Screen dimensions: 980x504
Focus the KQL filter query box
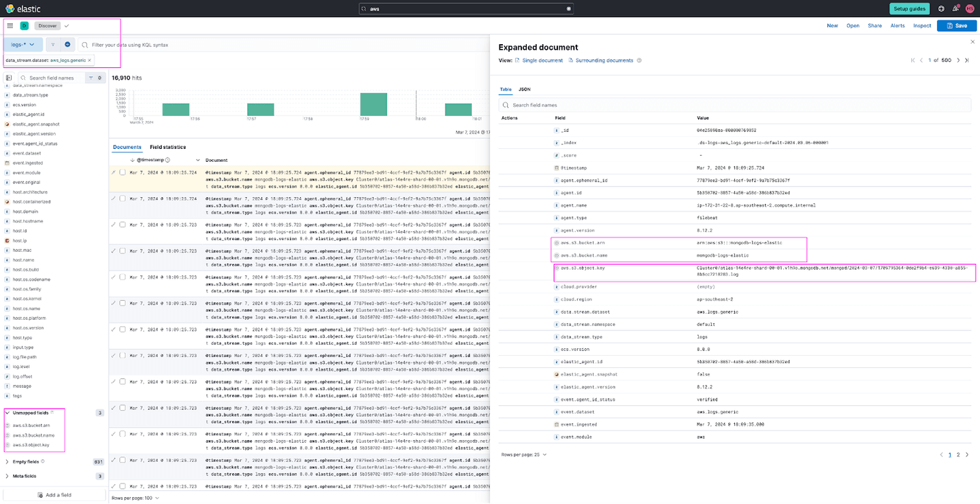pos(282,44)
